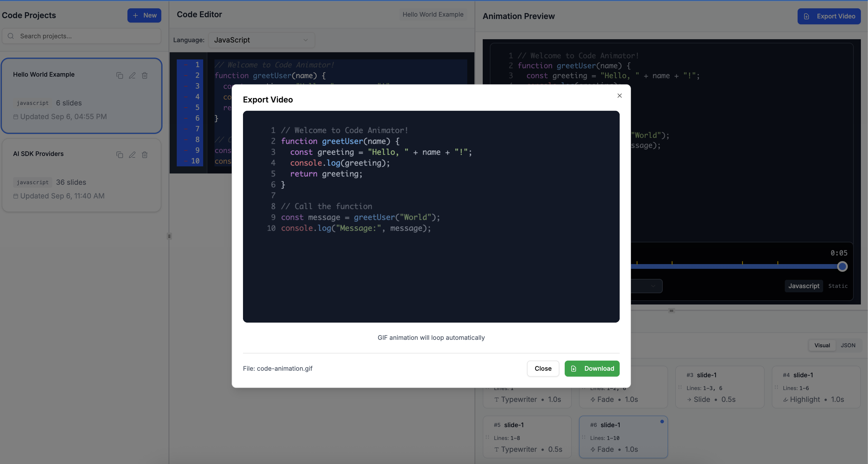Close the Export Video dialog with X
The height and width of the screenshot is (464, 868).
(619, 96)
